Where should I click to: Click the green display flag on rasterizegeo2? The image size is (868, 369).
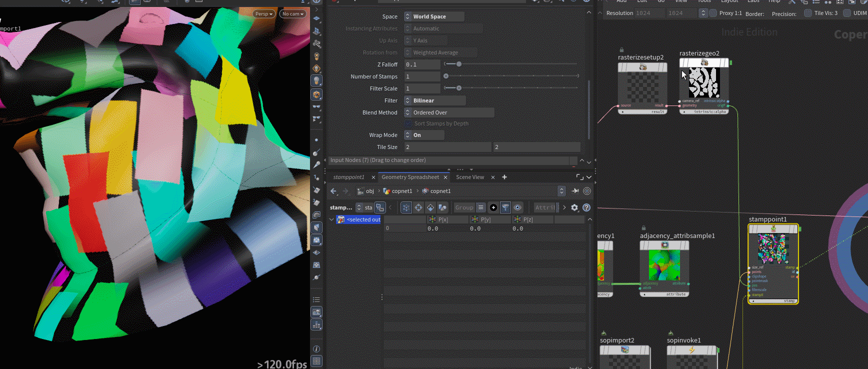click(730, 62)
